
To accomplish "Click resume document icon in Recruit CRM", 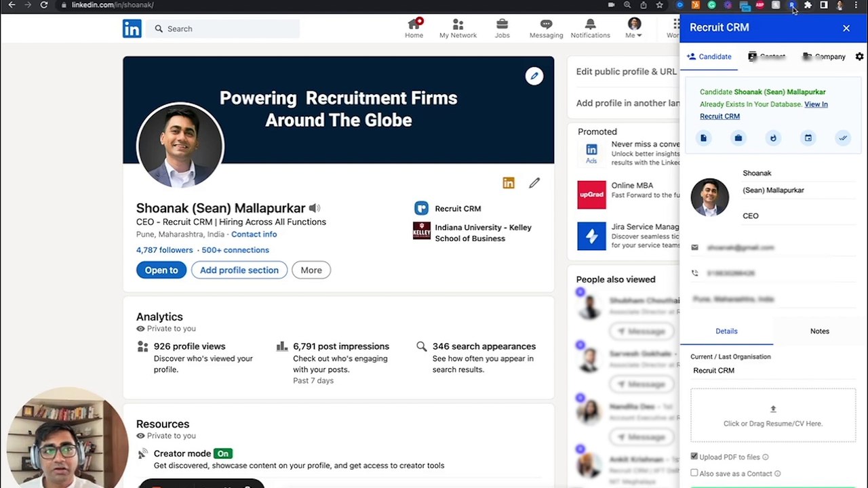I will (x=703, y=138).
